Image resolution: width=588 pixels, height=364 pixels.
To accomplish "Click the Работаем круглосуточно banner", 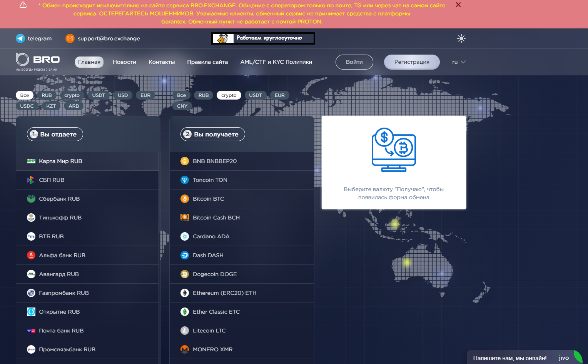I will pyautogui.click(x=263, y=38).
